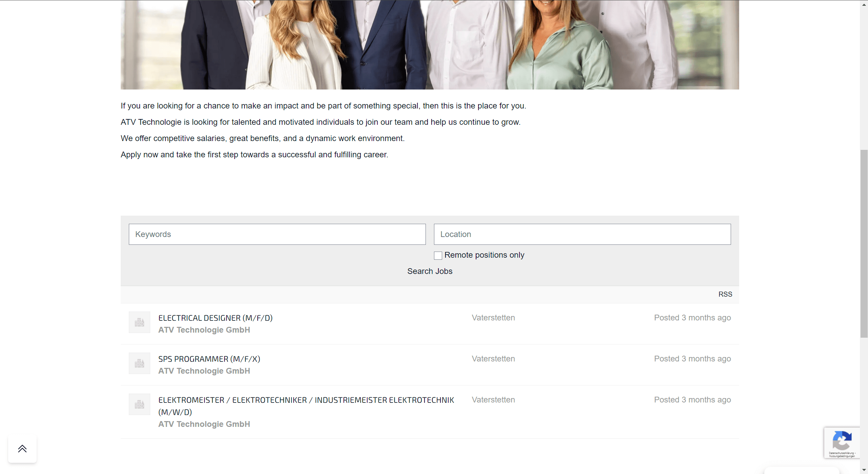The width and height of the screenshot is (868, 474).
Task: Click the team photo banner image
Action: click(430, 44)
